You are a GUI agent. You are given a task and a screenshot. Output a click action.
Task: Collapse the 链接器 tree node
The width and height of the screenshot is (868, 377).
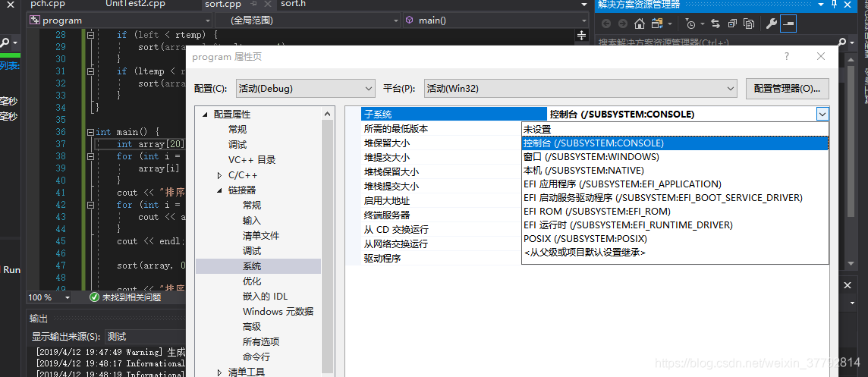(x=220, y=190)
